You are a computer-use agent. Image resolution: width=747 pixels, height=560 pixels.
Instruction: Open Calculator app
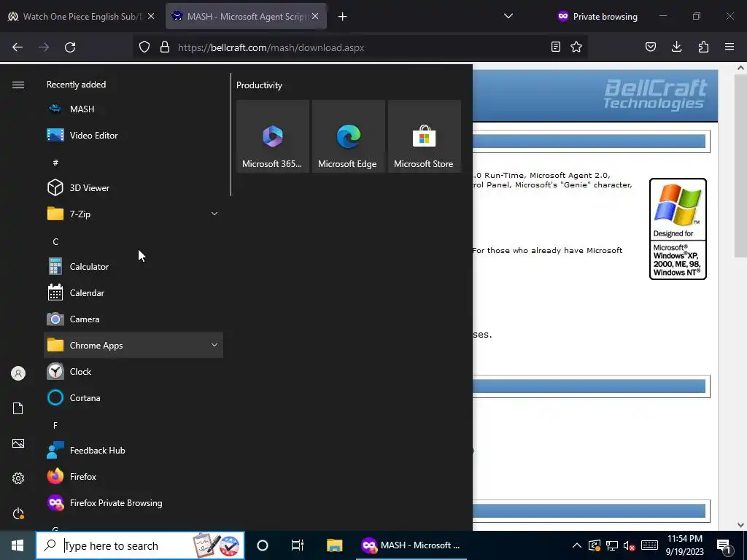pyautogui.click(x=133, y=267)
